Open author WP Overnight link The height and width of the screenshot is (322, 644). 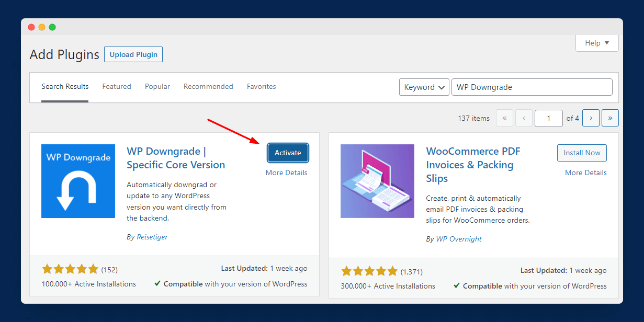459,239
